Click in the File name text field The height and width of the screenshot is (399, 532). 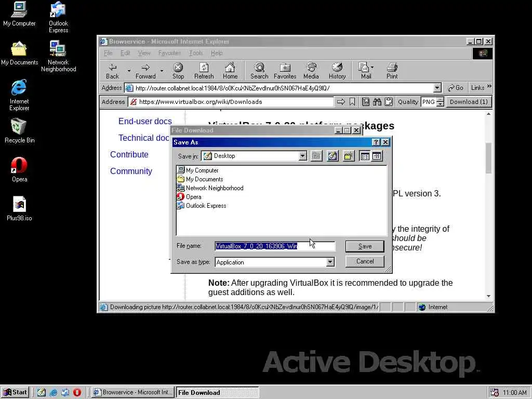point(275,246)
